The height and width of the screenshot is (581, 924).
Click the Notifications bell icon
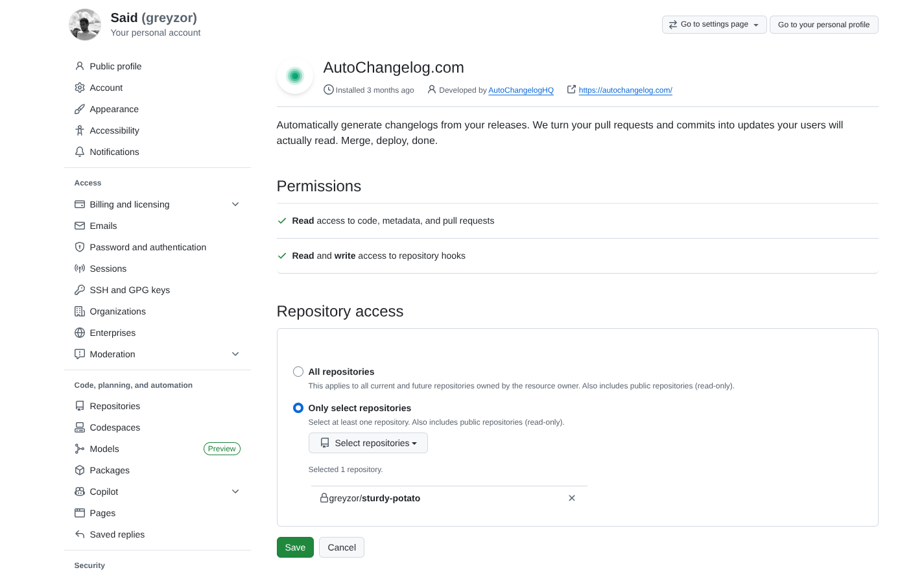click(x=78, y=152)
